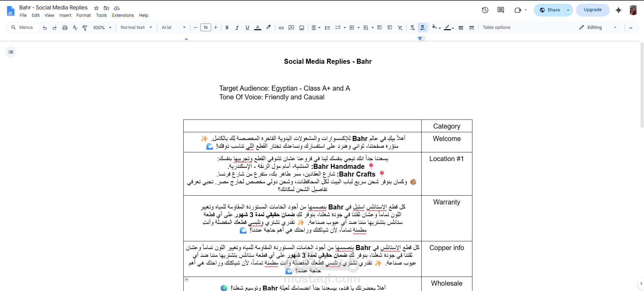Click the document title text field
Image resolution: width=644 pixels, height=291 pixels.
click(53, 8)
